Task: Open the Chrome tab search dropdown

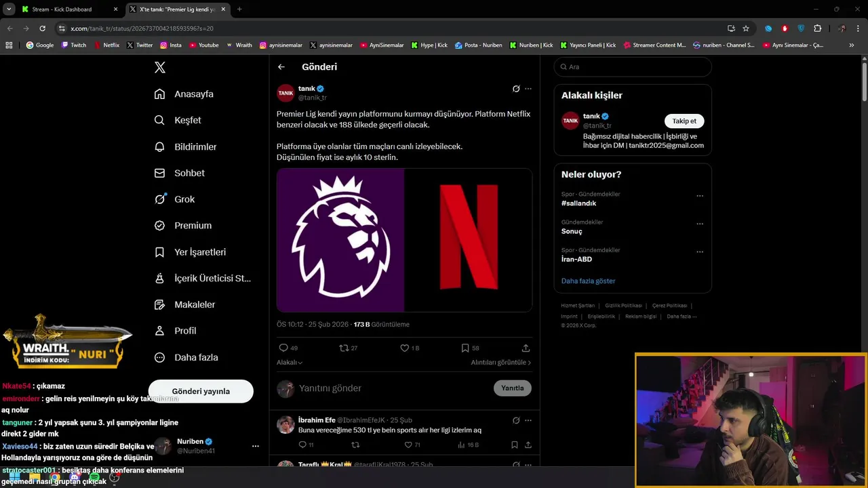Action: [x=9, y=9]
